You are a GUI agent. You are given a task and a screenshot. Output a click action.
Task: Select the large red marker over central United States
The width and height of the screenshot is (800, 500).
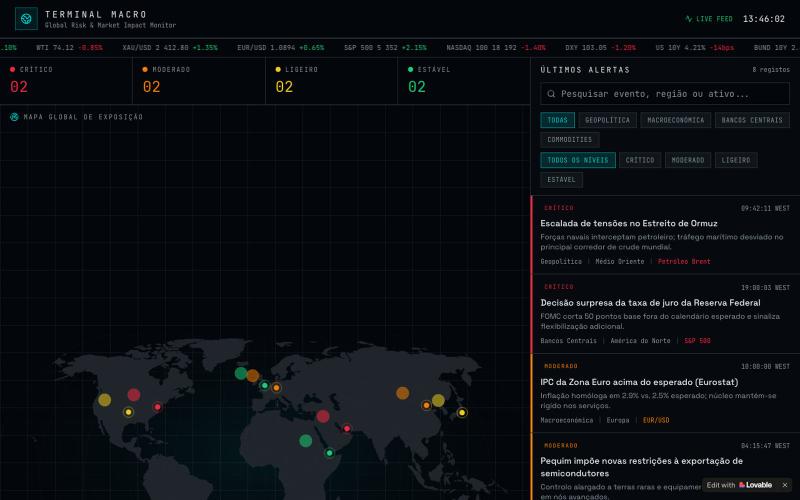click(x=134, y=394)
